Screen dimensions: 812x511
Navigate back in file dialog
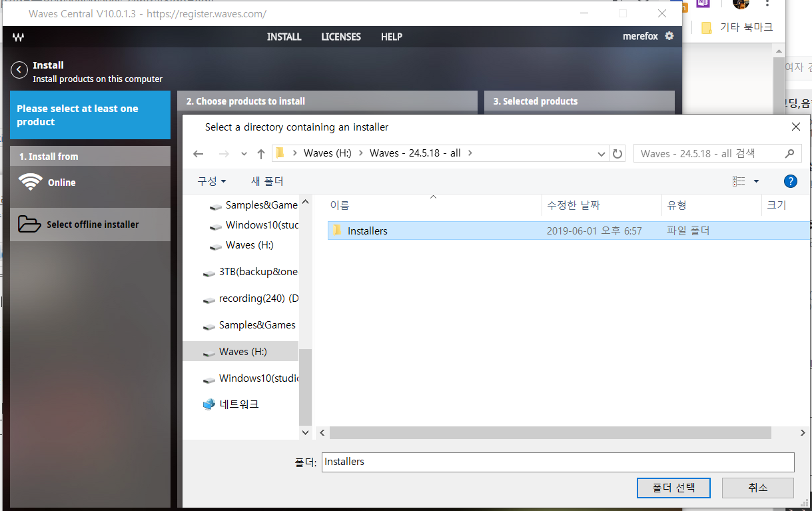click(x=199, y=154)
